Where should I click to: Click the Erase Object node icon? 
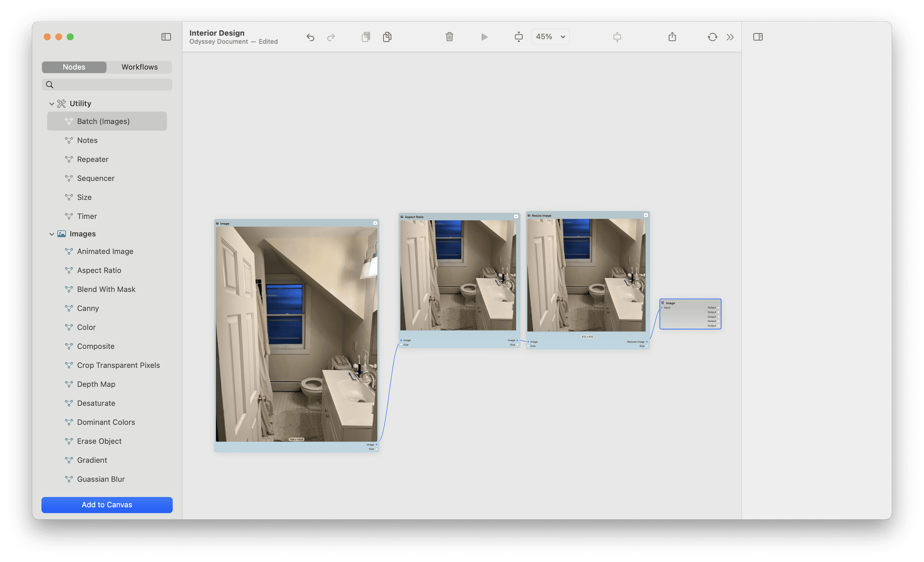point(67,441)
